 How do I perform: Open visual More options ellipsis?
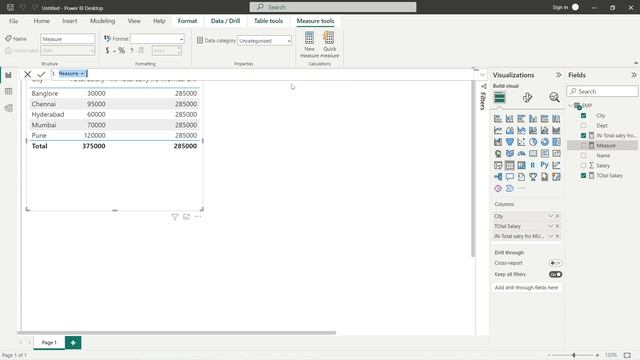[198, 217]
